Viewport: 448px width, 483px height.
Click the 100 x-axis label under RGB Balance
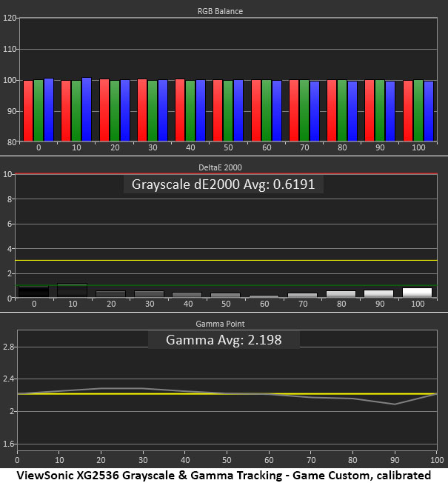pyautogui.click(x=418, y=148)
